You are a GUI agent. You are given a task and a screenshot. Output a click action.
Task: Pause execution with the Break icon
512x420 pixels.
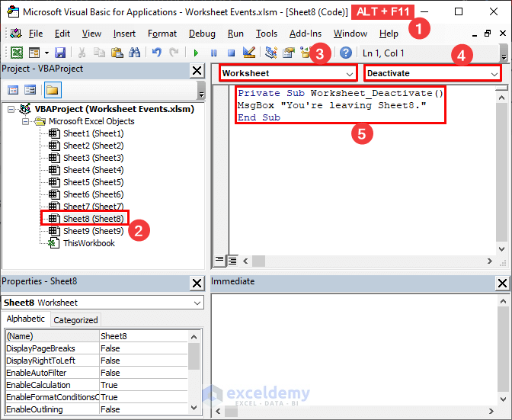(x=214, y=53)
